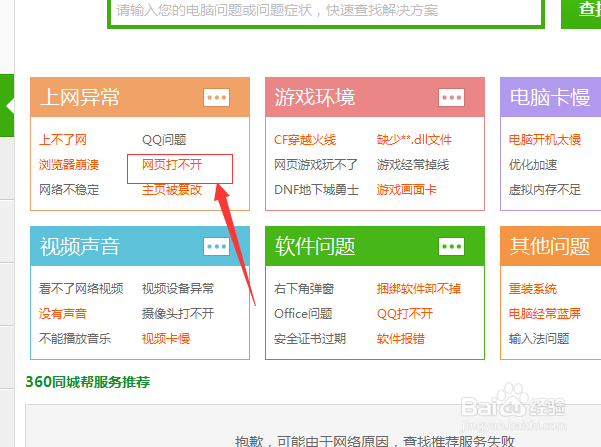Image resolution: width=601 pixels, height=447 pixels.
Task: Select the 软件报错 link
Action: pos(401,339)
